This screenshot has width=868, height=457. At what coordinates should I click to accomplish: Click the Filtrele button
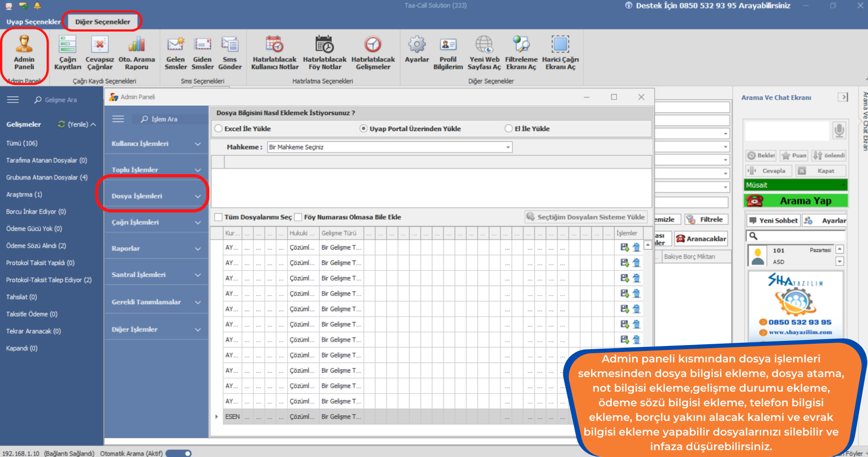click(x=706, y=219)
